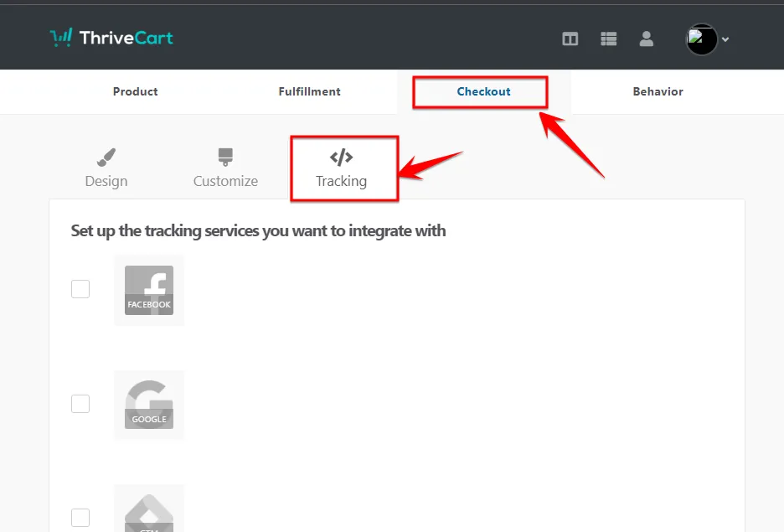Image resolution: width=784 pixels, height=532 pixels.
Task: Switch to the Fulfillment tab
Action: pos(310,91)
